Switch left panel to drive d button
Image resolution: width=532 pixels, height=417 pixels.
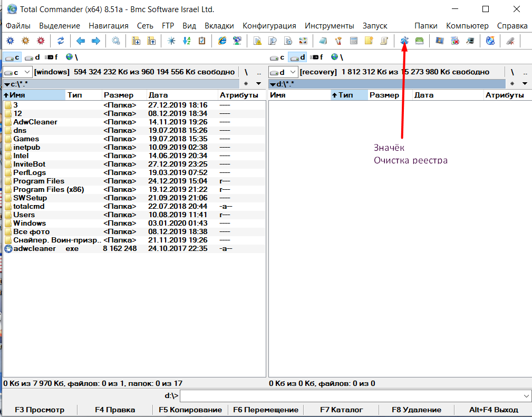pyautogui.click(x=32, y=57)
